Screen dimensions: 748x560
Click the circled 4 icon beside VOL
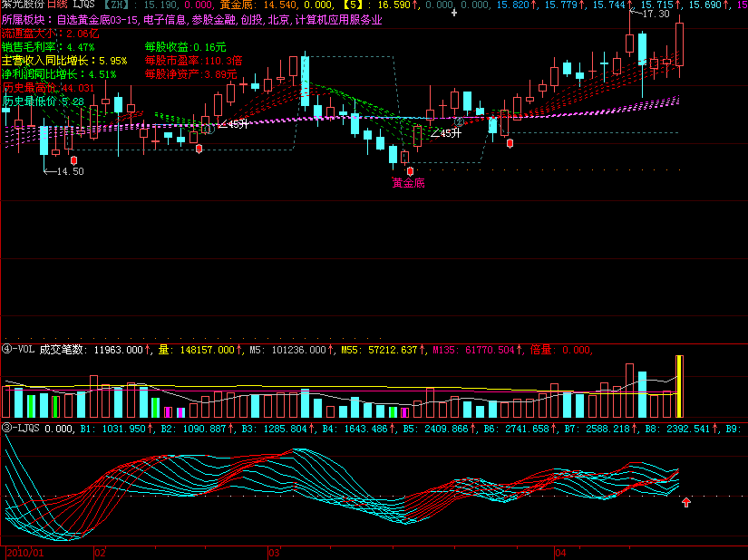tap(6, 349)
